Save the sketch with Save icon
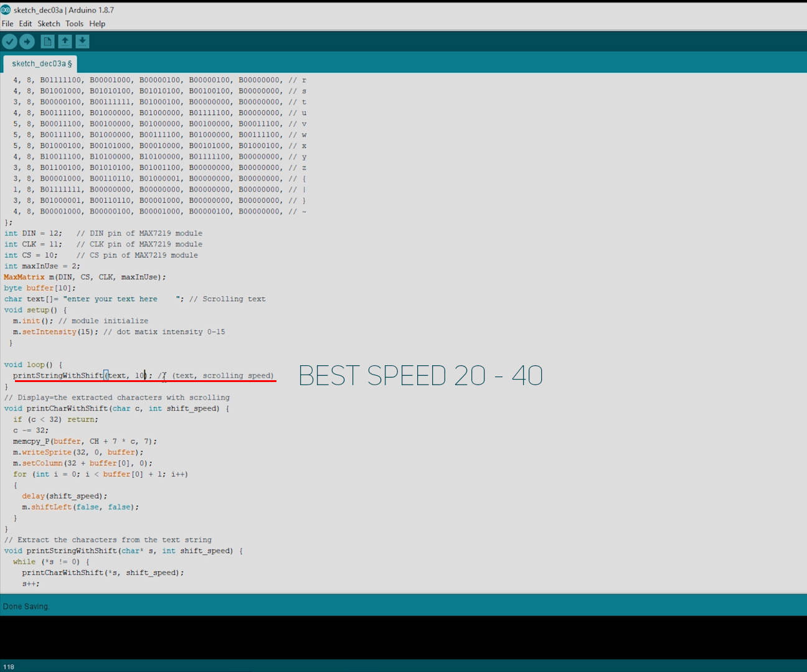 click(x=82, y=42)
